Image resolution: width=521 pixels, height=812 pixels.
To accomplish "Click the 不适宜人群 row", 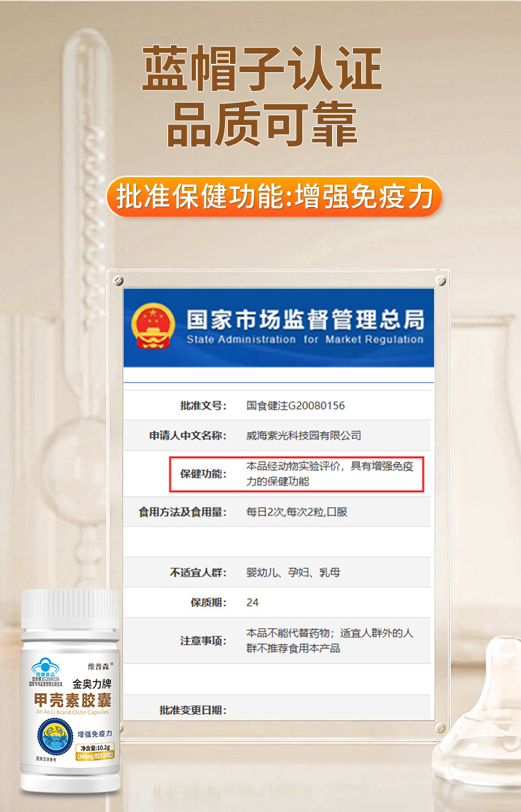I will (277, 572).
